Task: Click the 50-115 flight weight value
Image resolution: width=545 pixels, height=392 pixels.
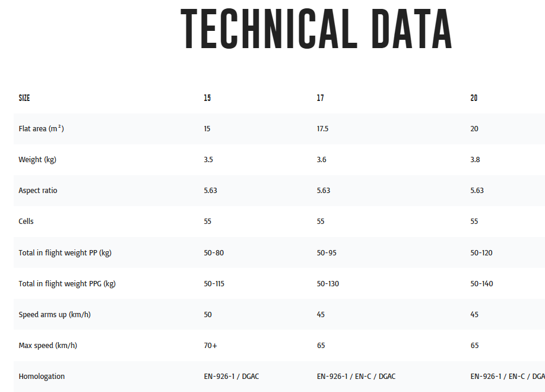Action: click(214, 284)
